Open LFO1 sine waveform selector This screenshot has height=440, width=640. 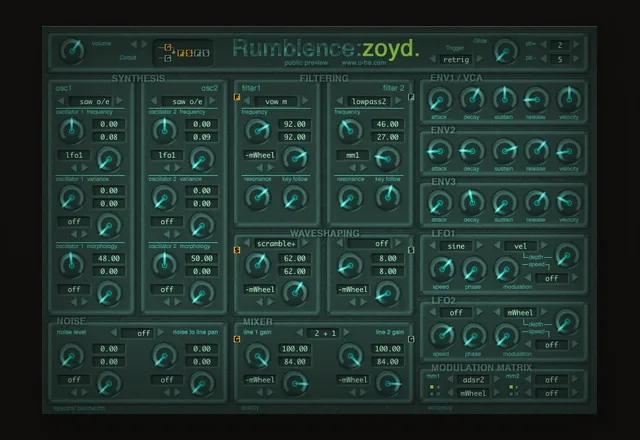click(x=456, y=246)
